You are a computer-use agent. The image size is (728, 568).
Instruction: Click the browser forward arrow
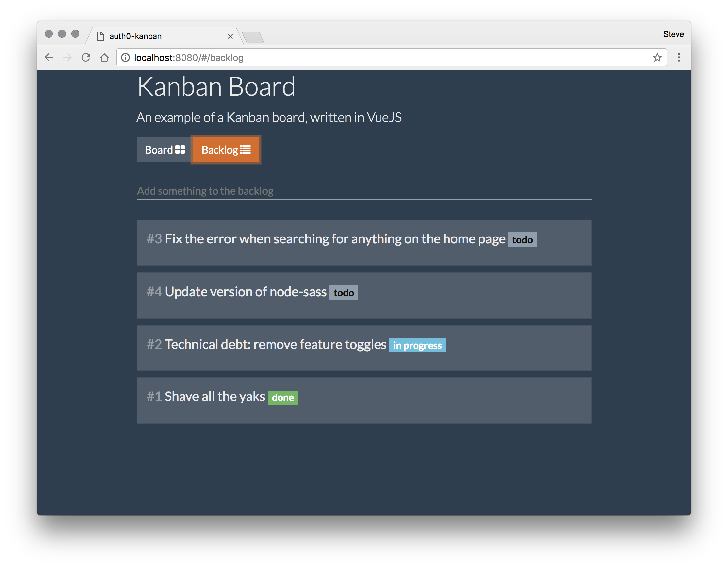(x=67, y=58)
